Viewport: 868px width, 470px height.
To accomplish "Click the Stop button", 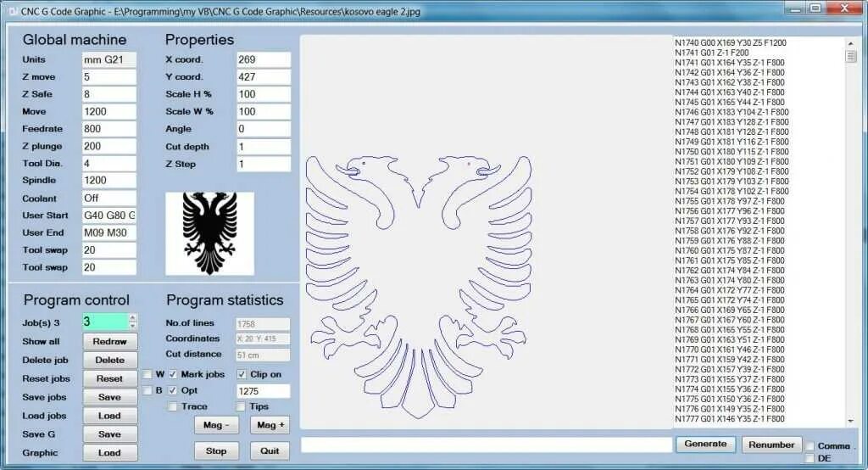I will 216,450.
